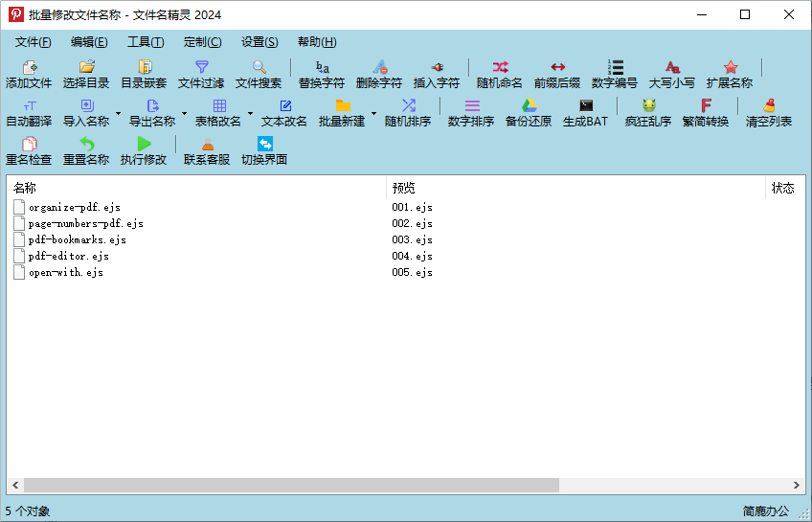Expand the 导入名称 dropdown arrow

[119, 113]
